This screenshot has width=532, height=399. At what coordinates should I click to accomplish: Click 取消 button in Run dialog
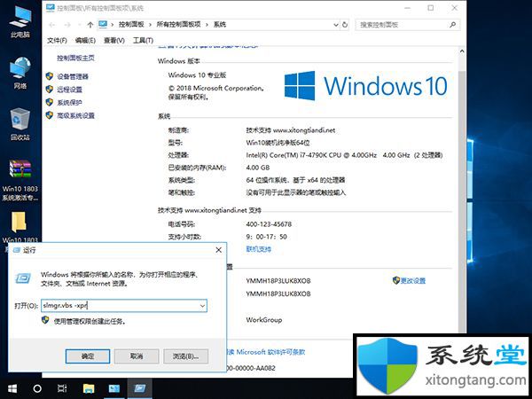137,356
